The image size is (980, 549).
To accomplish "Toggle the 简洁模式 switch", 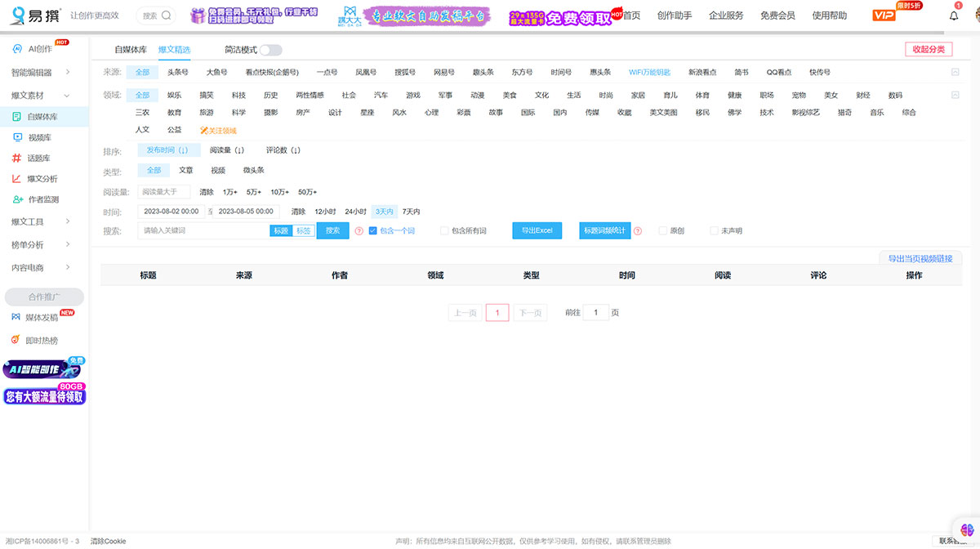I will pos(269,49).
